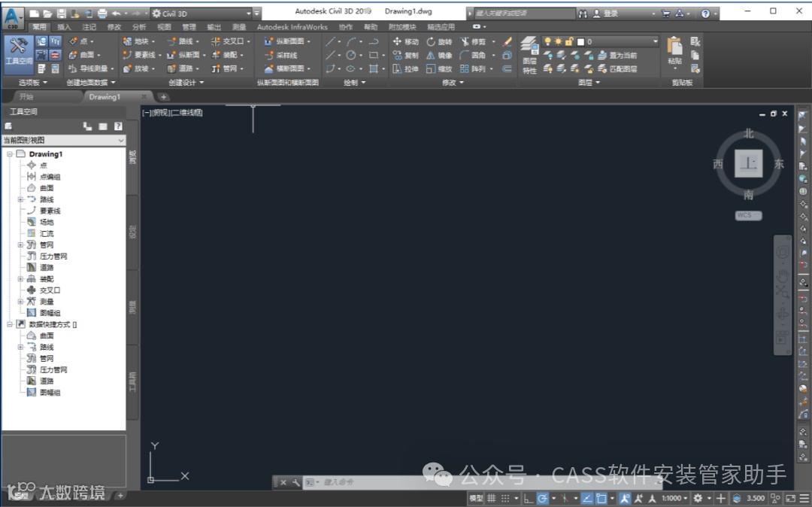Select the 旋转 rotate tool
Image resolution: width=812 pixels, height=507 pixels.
439,41
